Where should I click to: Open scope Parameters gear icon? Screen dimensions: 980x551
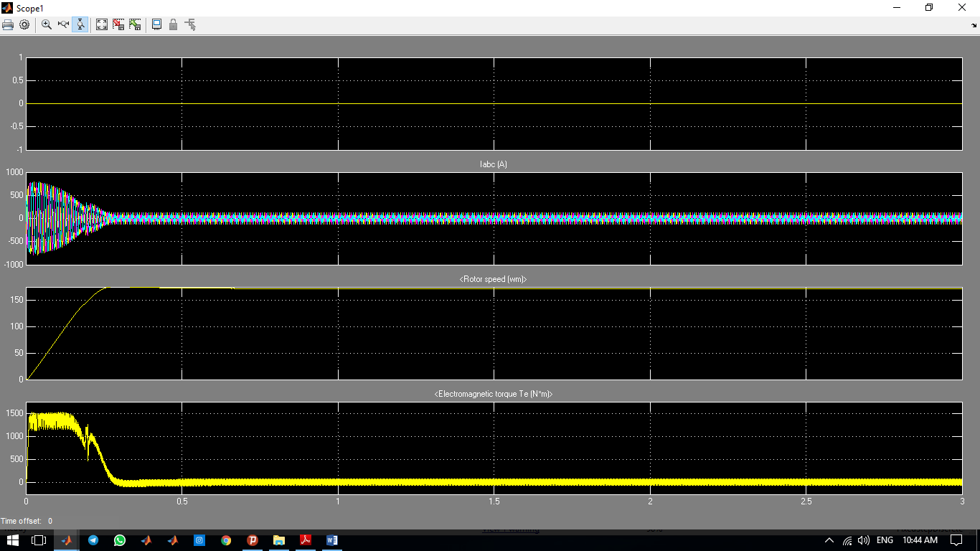coord(24,24)
